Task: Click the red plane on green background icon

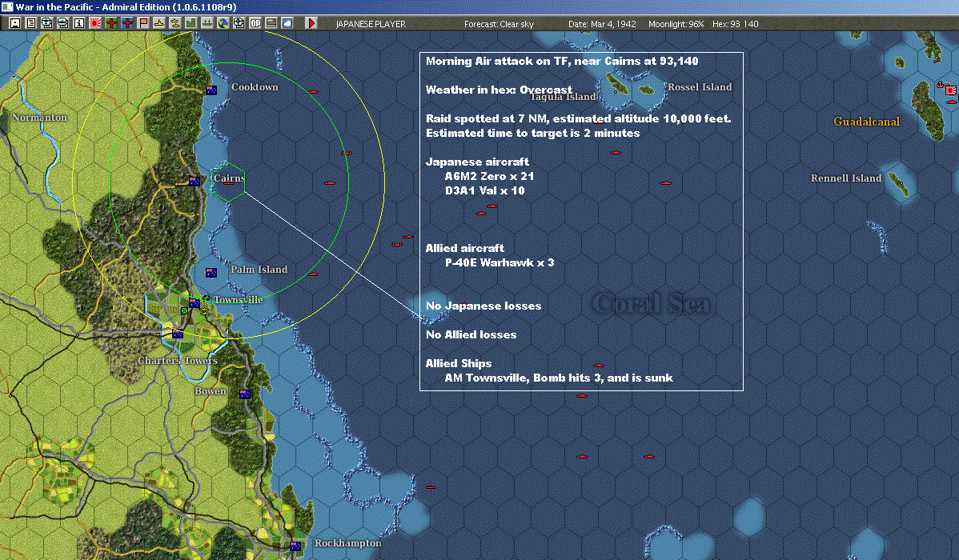Action: (x=110, y=23)
